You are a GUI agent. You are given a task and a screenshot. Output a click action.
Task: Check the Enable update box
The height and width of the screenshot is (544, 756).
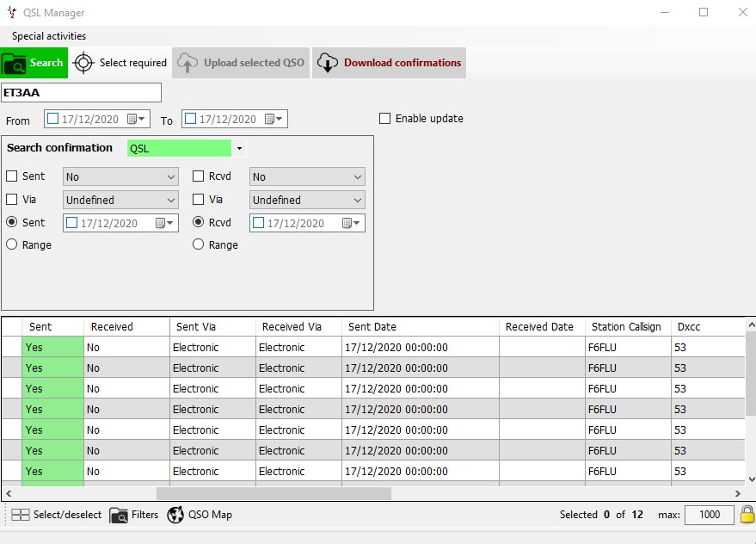tap(384, 118)
